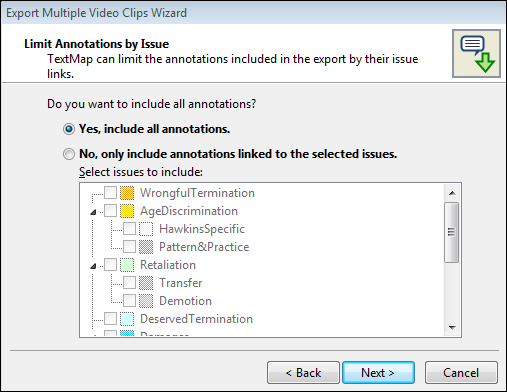Viewport: 507px width, 392px height.
Task: Go to previous step with Back button
Action: coord(303,373)
